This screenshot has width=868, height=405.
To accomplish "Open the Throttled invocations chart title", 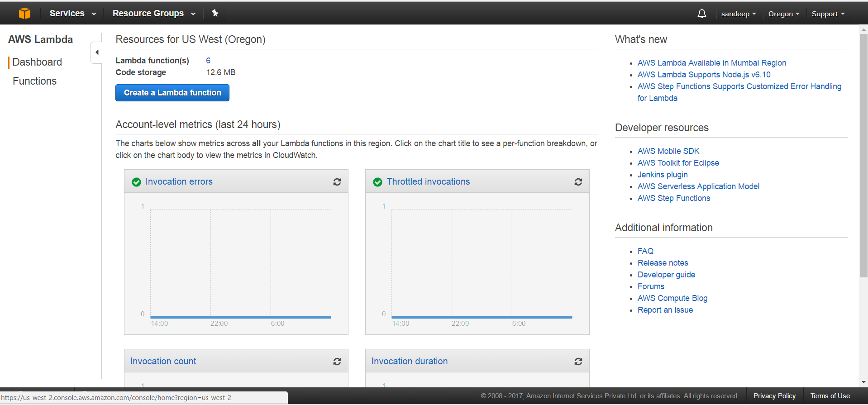I will [428, 181].
